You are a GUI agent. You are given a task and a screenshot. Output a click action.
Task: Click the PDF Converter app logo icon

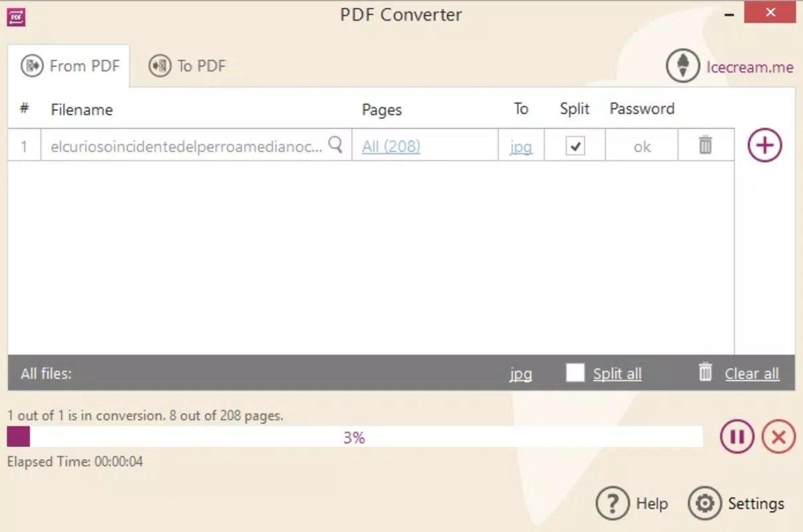pos(15,17)
